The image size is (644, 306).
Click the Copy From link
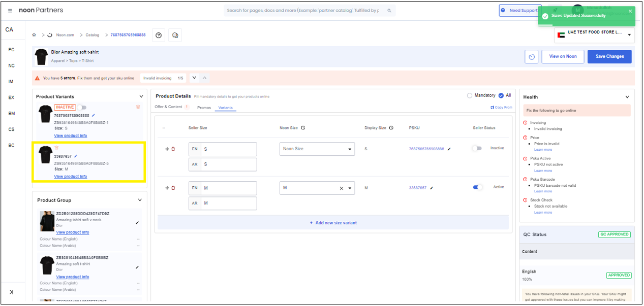(x=501, y=107)
